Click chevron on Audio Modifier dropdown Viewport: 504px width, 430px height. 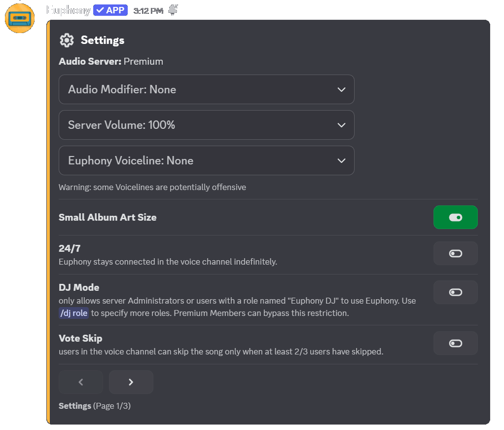point(341,89)
